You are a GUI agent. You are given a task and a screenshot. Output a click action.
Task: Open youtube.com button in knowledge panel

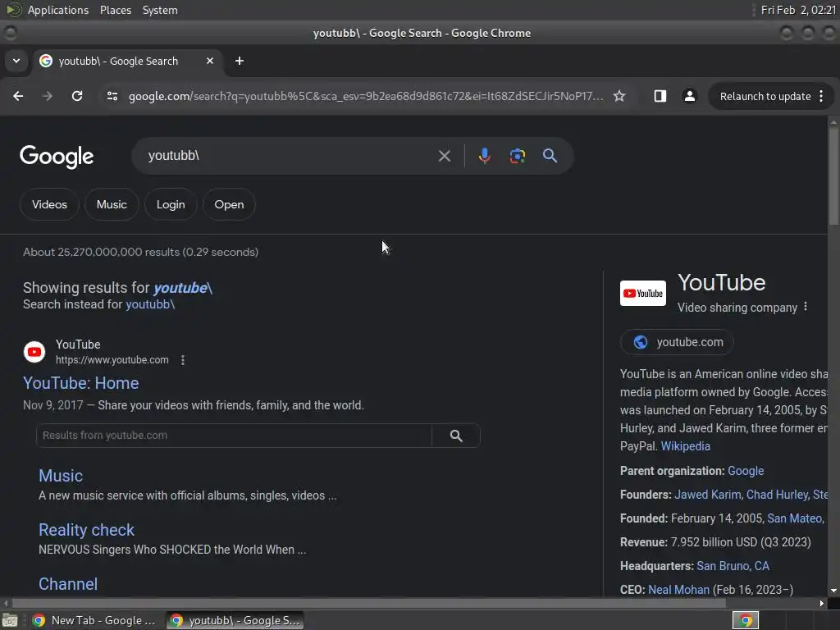click(x=677, y=342)
